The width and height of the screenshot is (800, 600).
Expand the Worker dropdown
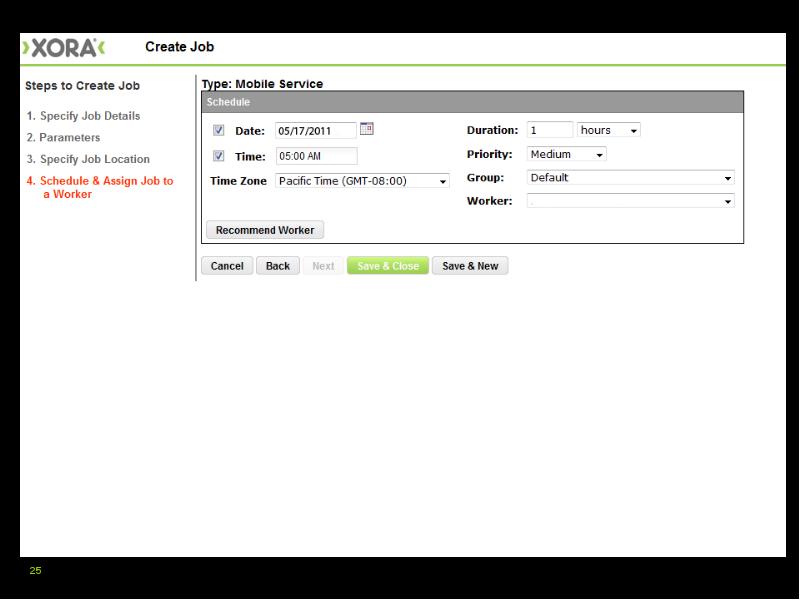(631, 201)
